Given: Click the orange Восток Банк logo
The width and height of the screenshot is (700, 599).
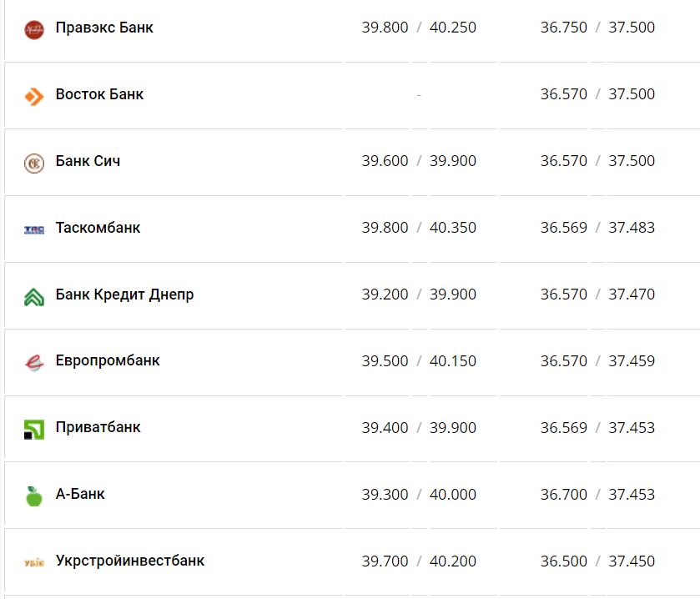Looking at the screenshot, I should pyautogui.click(x=33, y=96).
